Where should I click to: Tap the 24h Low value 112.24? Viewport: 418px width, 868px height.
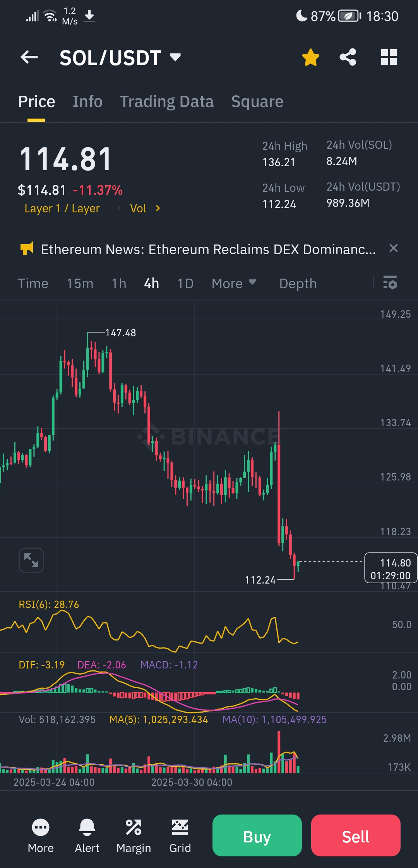(x=279, y=204)
